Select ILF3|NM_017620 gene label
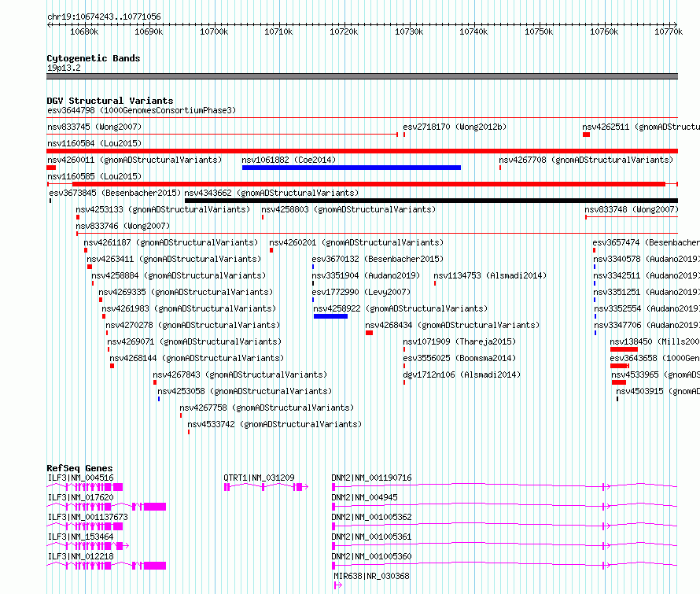 (x=81, y=497)
